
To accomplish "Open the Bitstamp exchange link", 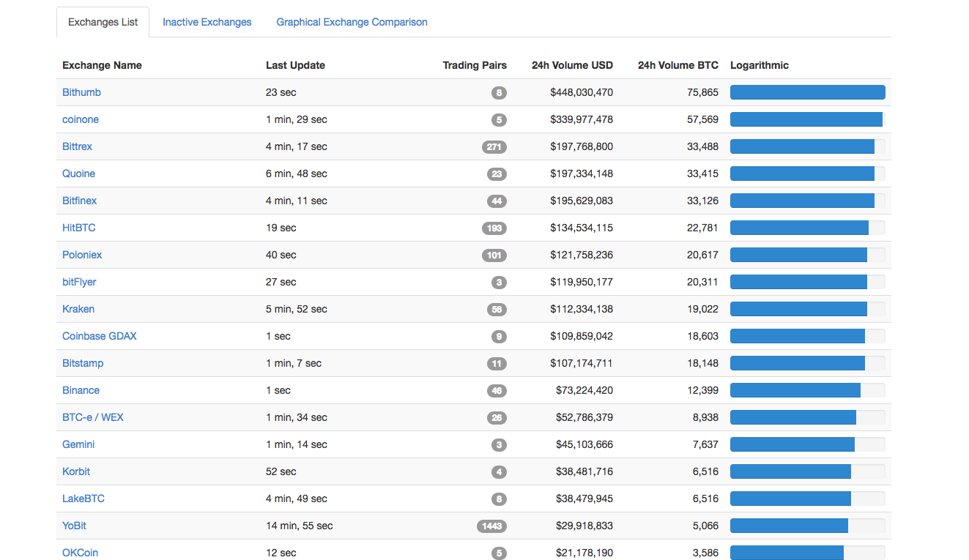I will (83, 363).
